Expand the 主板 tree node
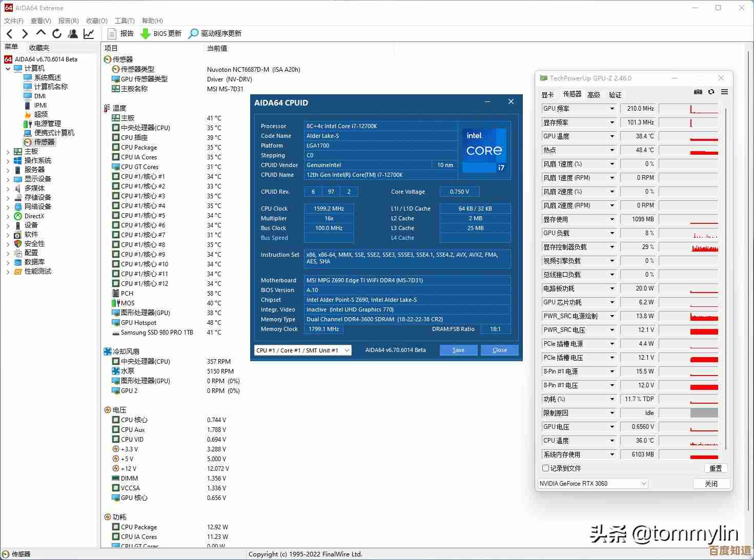 [8, 152]
